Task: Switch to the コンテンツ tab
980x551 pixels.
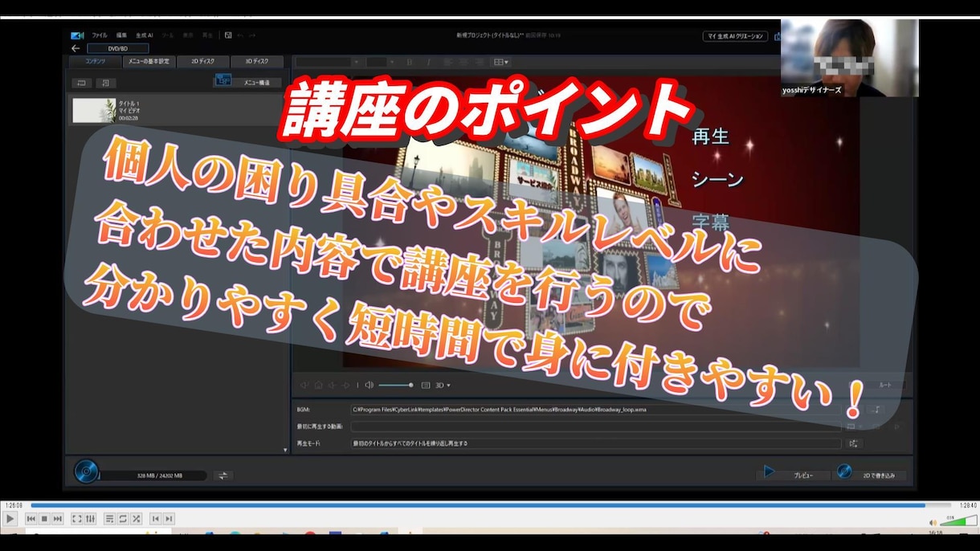Action: coord(95,62)
